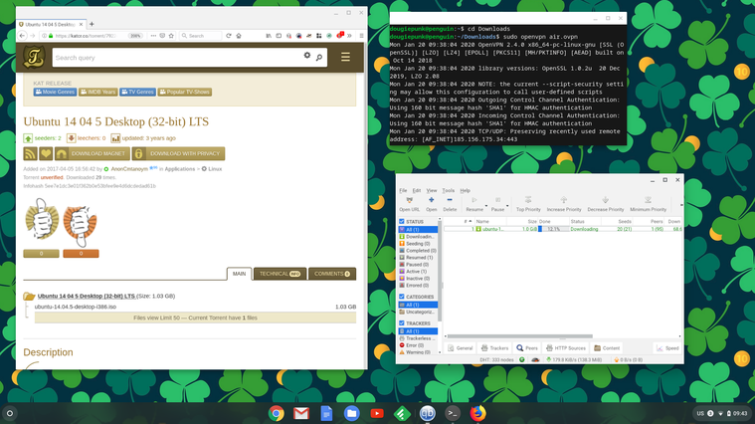This screenshot has height=424, width=755.
Task: Toggle the CATEGORIES filter checkbox
Action: (x=402, y=296)
